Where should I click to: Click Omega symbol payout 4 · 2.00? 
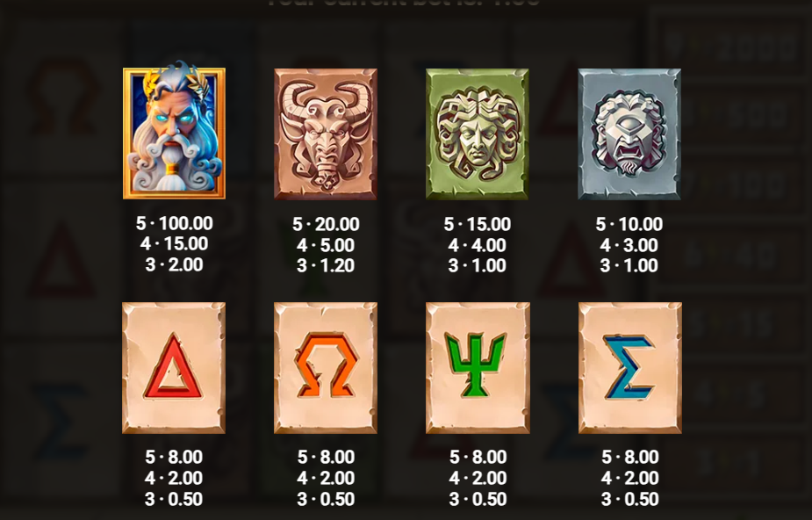pyautogui.click(x=326, y=478)
